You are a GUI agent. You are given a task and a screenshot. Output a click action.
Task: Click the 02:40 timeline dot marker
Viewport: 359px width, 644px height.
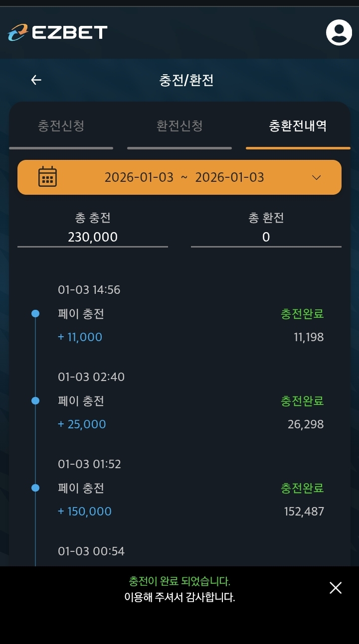coord(35,400)
